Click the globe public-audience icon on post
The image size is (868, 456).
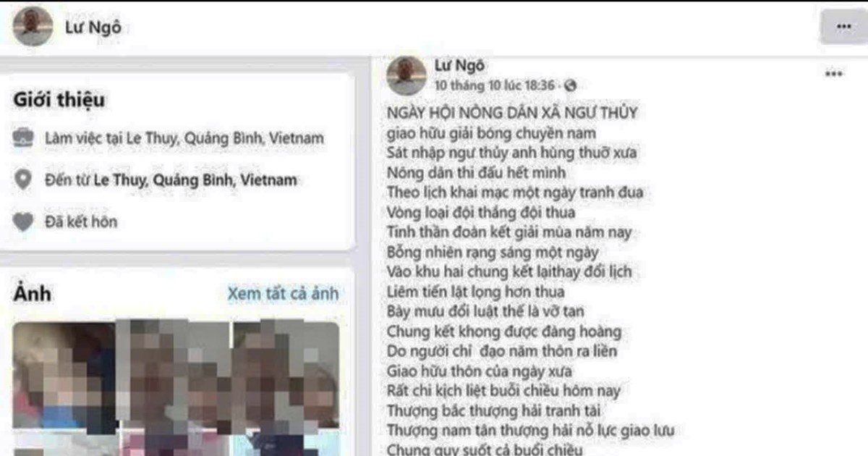click(x=570, y=86)
